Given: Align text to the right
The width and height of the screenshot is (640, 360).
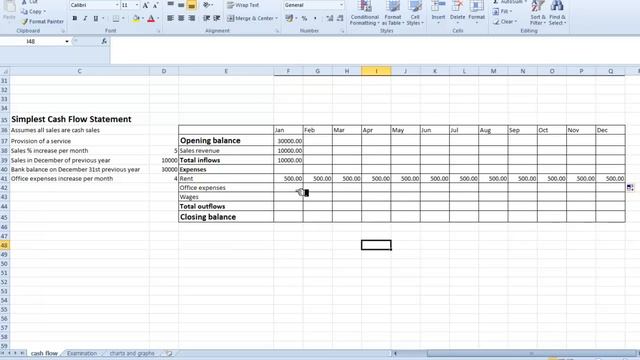Looking at the screenshot, I should coord(191,18).
